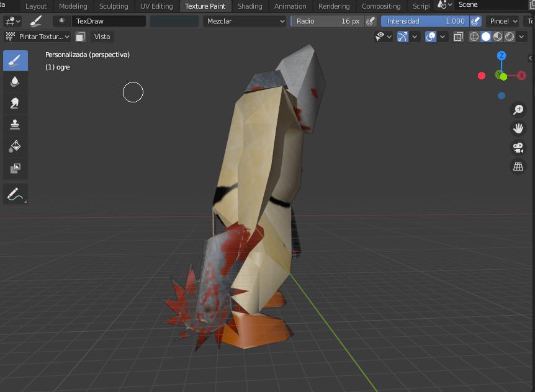Select the Soften tool
The image size is (535, 392).
[x=16, y=82]
